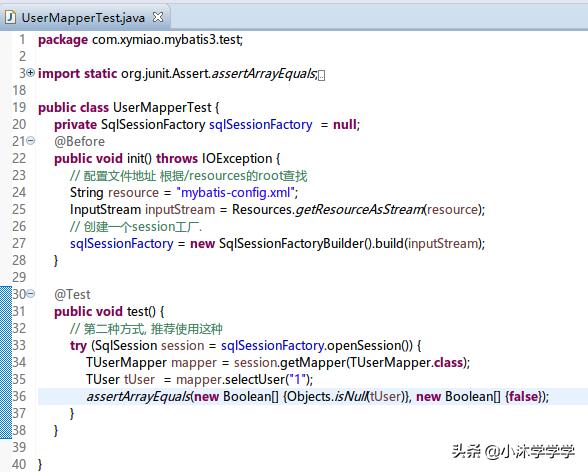Click the "mybatis-config.xml" string literal
The height and width of the screenshot is (472, 588).
pos(235,193)
